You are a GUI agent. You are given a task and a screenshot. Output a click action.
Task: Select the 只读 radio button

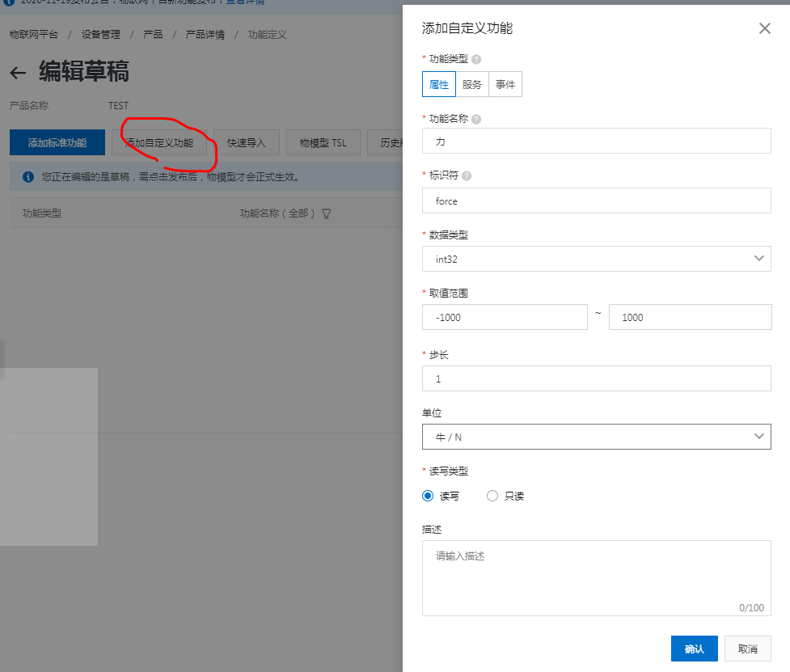(x=492, y=496)
